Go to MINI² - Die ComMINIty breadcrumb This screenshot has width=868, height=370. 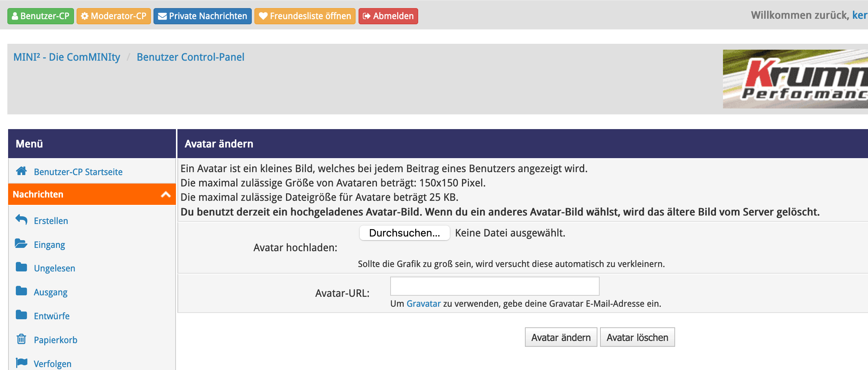tap(67, 57)
